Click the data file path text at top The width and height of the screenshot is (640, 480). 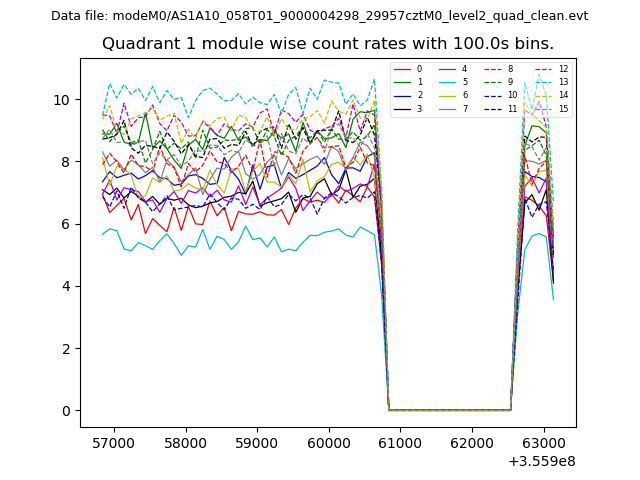coord(319,15)
